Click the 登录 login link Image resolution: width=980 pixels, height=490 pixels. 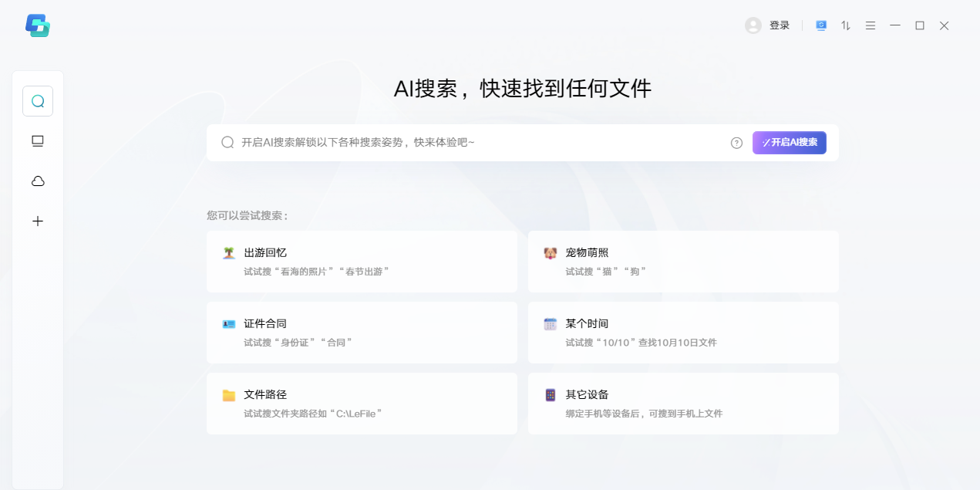tap(780, 25)
